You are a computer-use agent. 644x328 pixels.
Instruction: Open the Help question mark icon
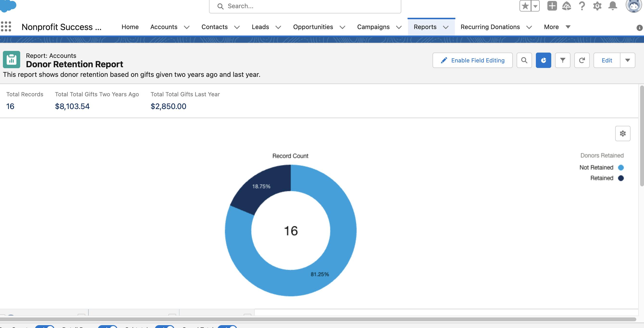(x=582, y=6)
